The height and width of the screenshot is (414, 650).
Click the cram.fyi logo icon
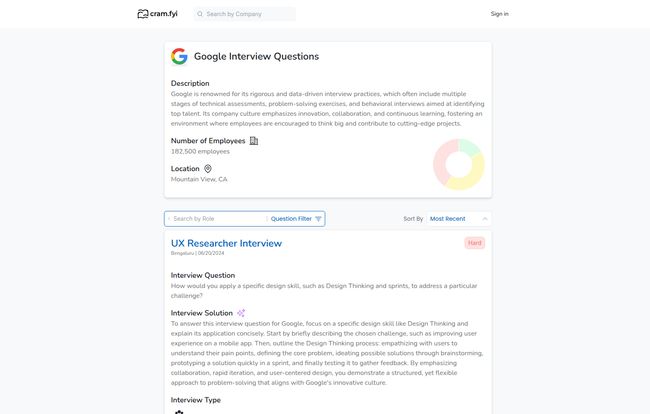pos(142,14)
